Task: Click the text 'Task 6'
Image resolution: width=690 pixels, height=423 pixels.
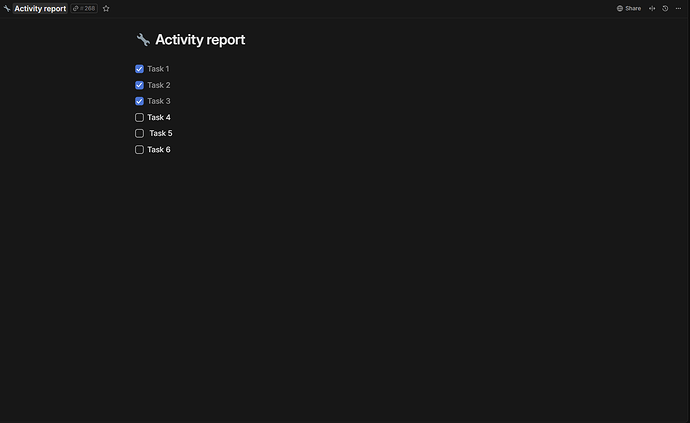Action: (159, 150)
